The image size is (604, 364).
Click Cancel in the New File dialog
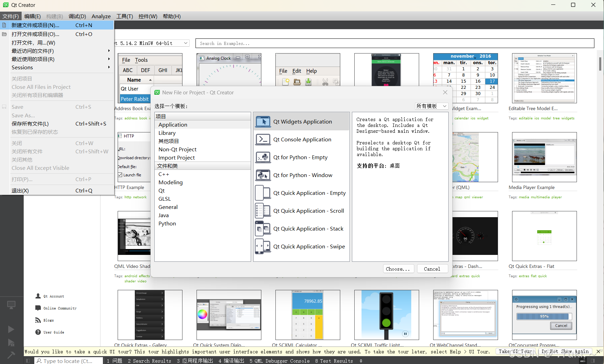coord(432,269)
